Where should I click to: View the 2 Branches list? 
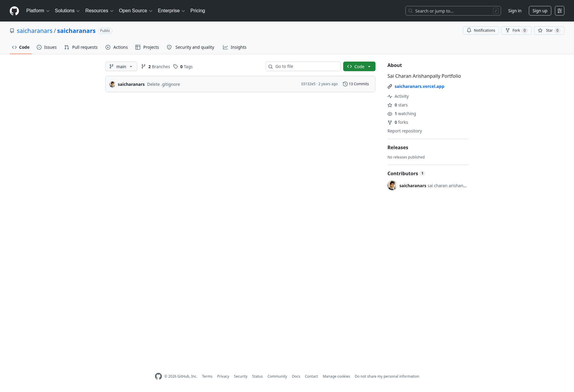pyautogui.click(x=155, y=67)
